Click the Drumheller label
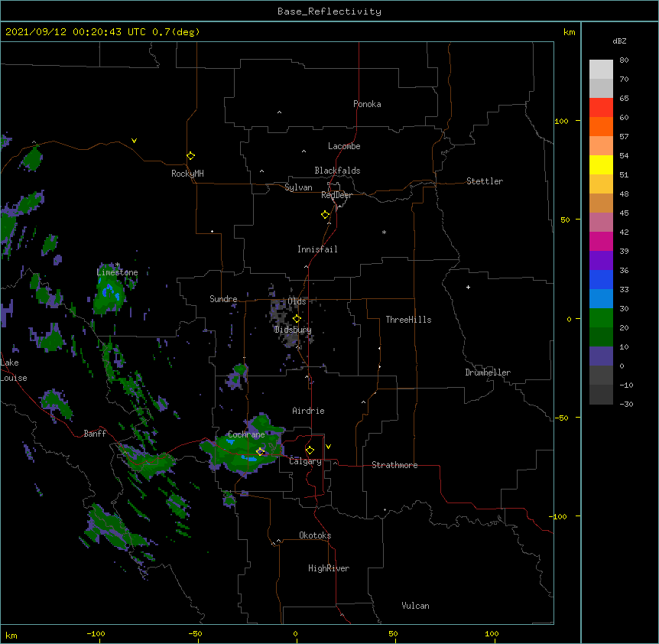This screenshot has height=644, width=659. 488,372
